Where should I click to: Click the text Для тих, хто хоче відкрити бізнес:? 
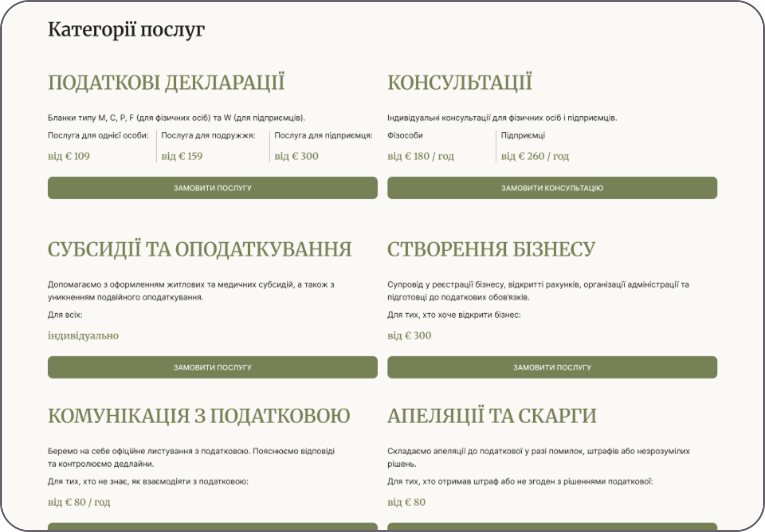(x=454, y=315)
